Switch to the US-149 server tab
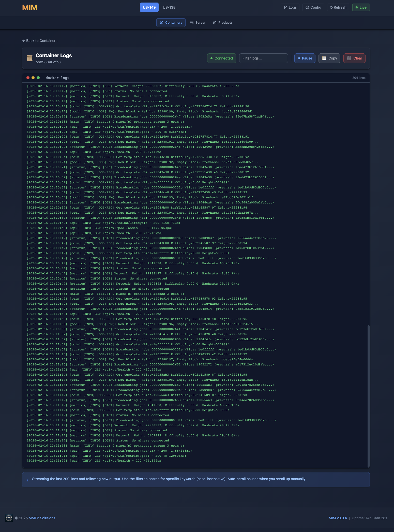The width and height of the screenshot is (394, 532). click(149, 7)
